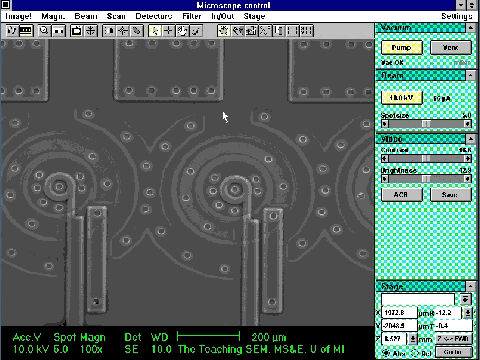Collapse the Vacuum panel
Image resolution: width=480 pixels, height=360 pixels.
pos(470,28)
